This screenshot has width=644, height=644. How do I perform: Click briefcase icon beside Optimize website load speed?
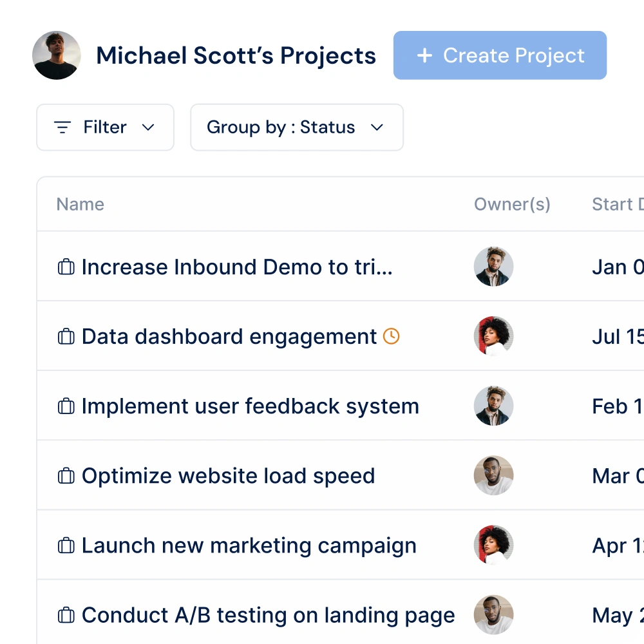(x=66, y=476)
